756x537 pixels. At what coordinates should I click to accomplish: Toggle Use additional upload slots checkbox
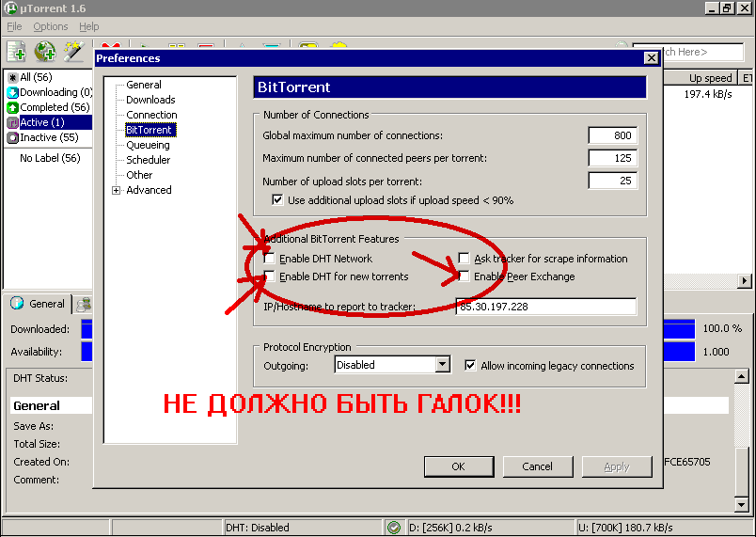tap(277, 199)
